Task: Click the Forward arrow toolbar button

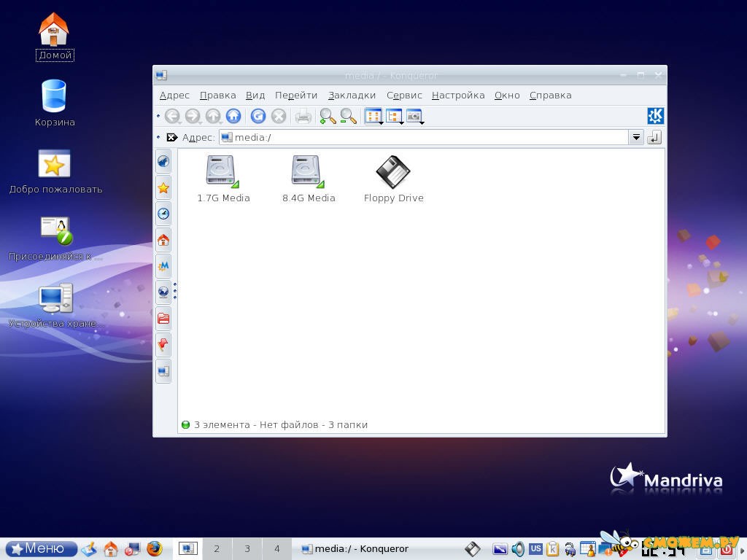Action: pos(193,116)
